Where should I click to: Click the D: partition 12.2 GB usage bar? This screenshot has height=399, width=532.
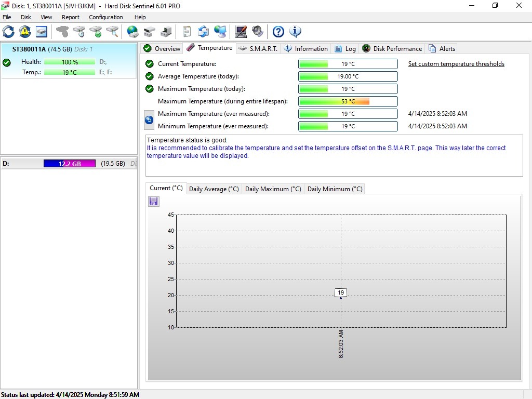point(70,164)
